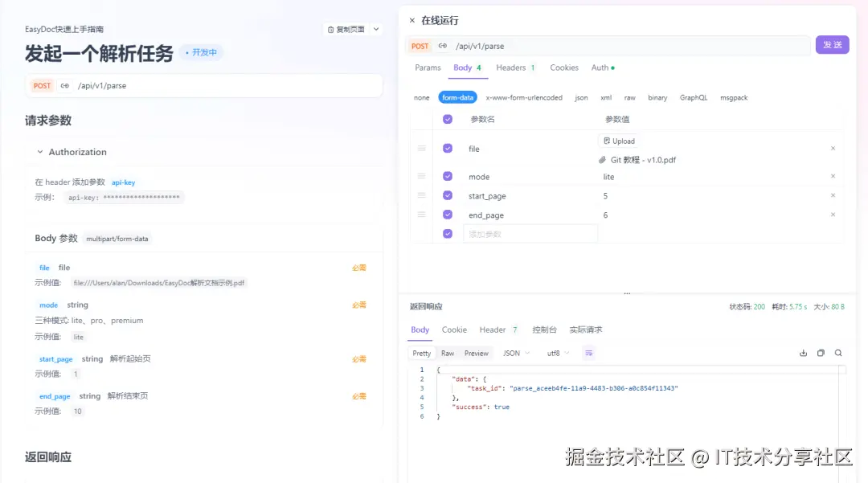Disable the end_page parameter checkbox

tap(448, 215)
